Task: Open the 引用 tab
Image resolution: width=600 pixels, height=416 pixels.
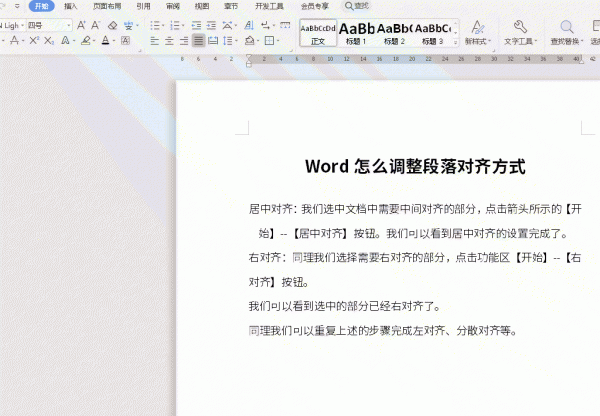Action: 143,6
